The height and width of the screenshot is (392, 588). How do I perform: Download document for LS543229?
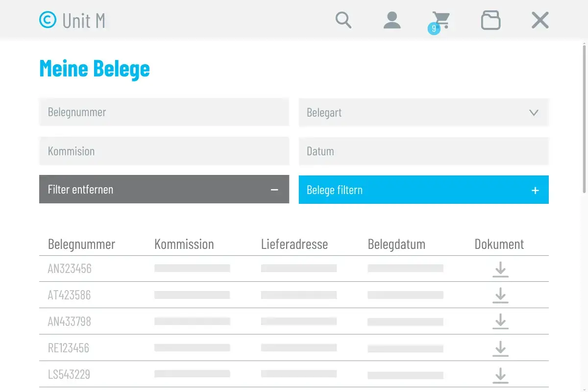(x=500, y=375)
